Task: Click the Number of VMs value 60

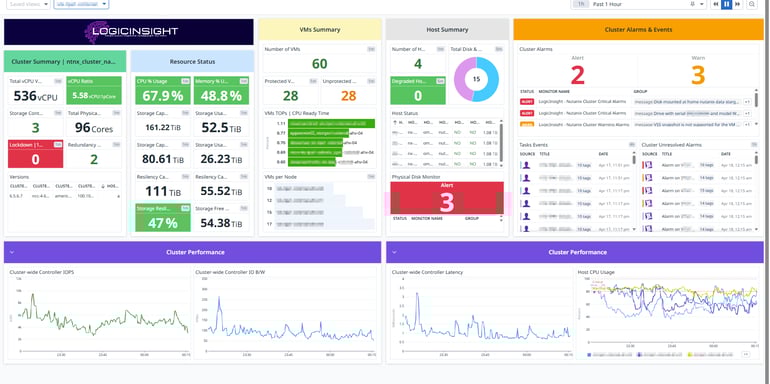Action: (320, 64)
